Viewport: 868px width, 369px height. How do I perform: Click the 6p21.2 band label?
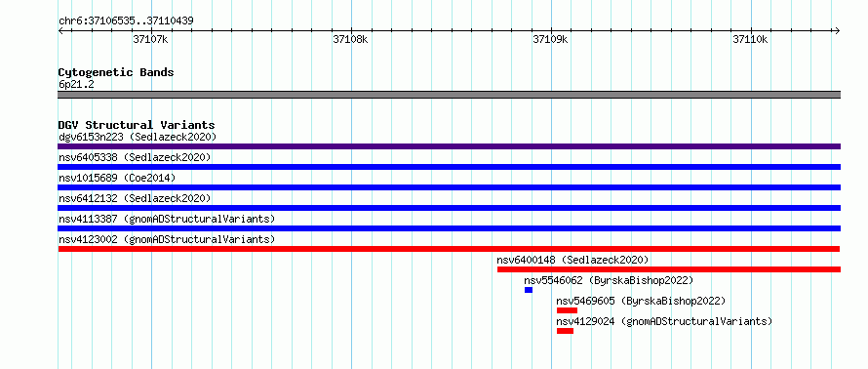76,85
